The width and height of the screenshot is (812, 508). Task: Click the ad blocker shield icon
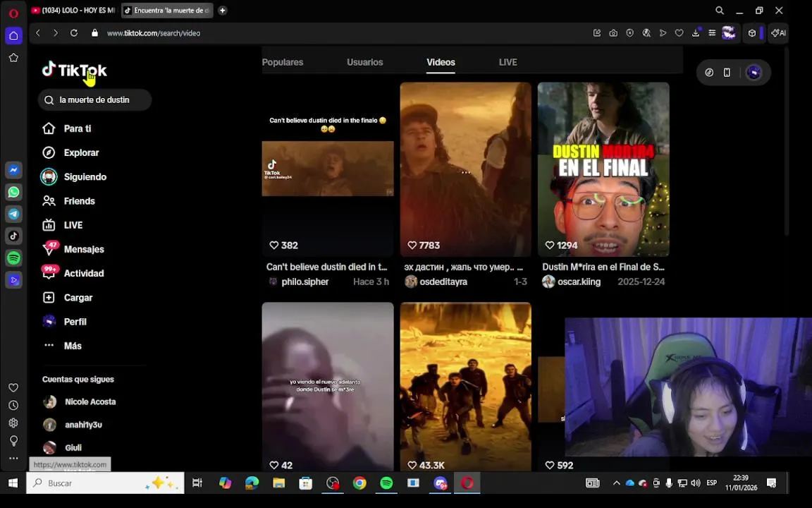(629, 32)
